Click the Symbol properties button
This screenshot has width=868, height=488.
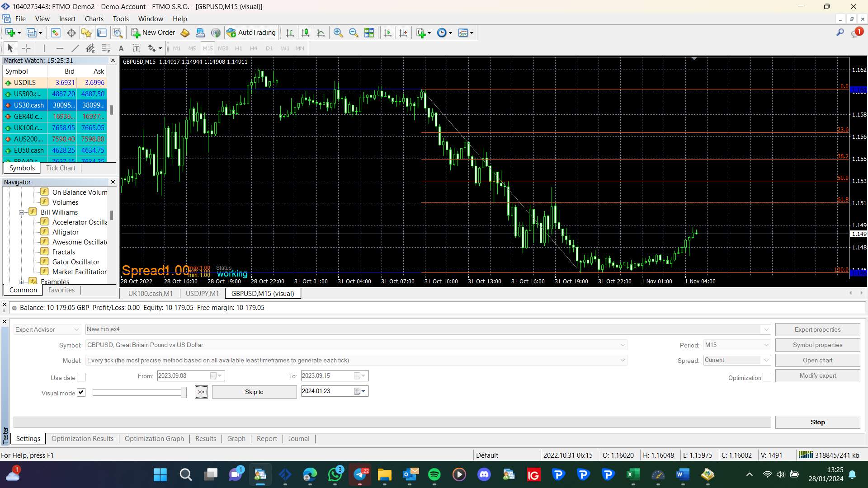pos(817,345)
